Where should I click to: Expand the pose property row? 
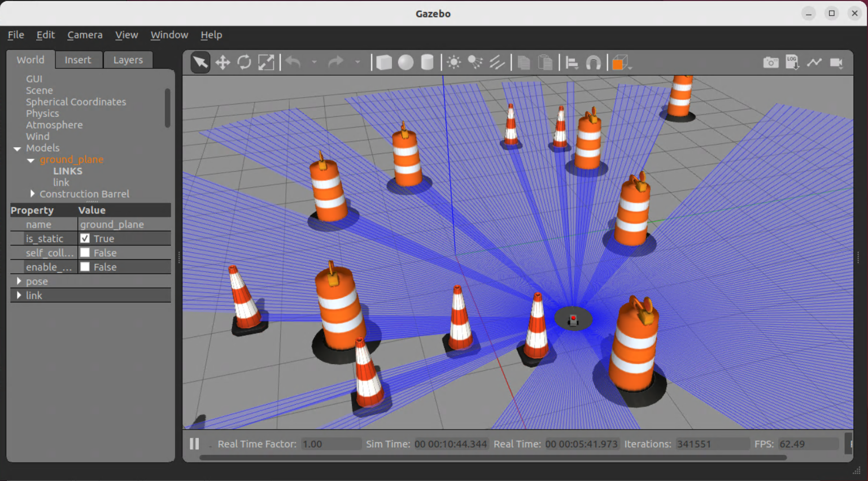coord(19,281)
